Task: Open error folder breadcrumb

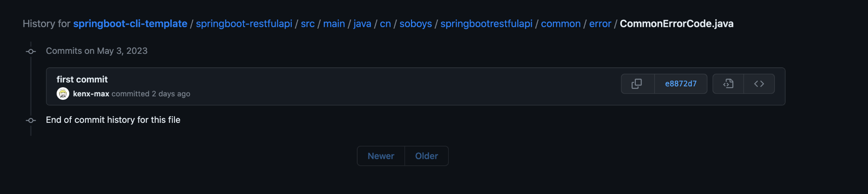Action: click(600, 24)
